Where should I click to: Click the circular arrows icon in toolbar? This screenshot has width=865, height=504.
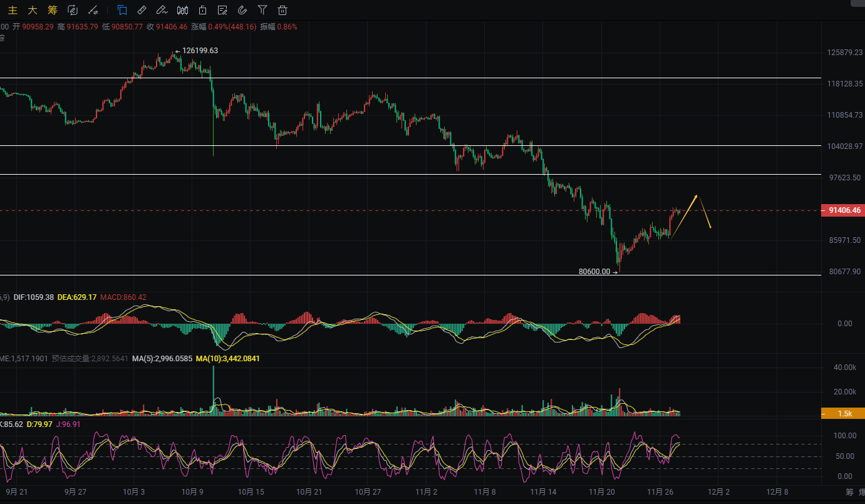pos(73,10)
